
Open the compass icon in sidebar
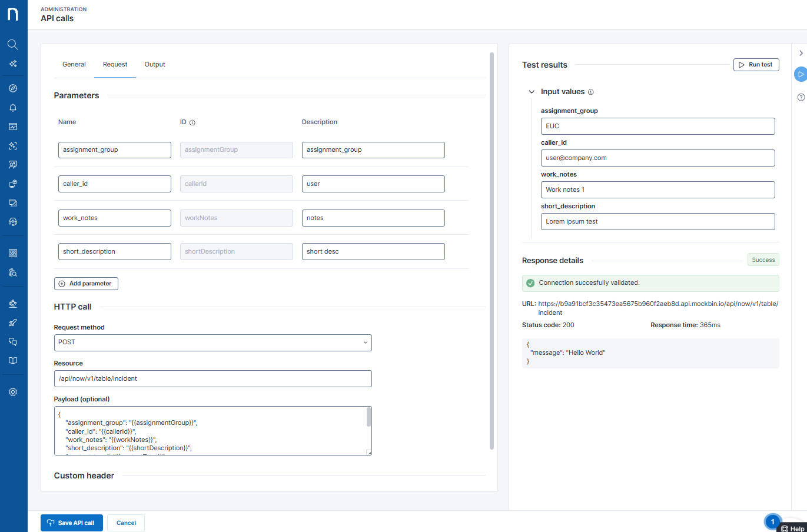[x=13, y=88]
